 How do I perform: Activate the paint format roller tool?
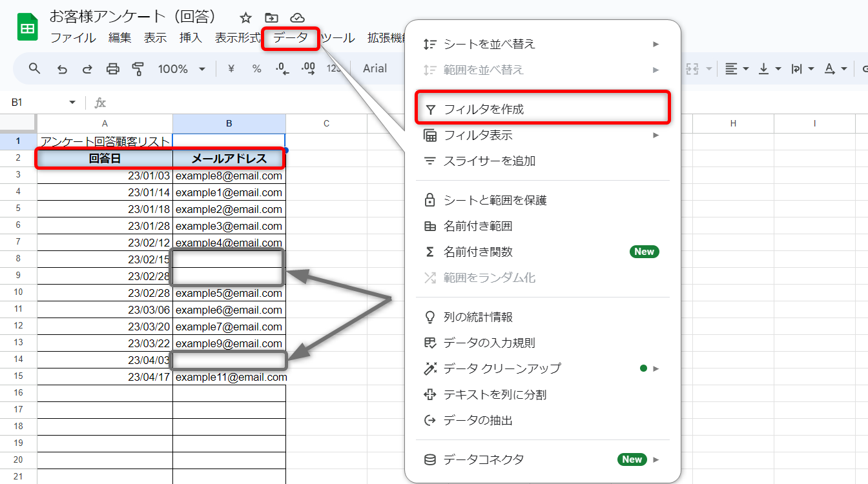(138, 69)
